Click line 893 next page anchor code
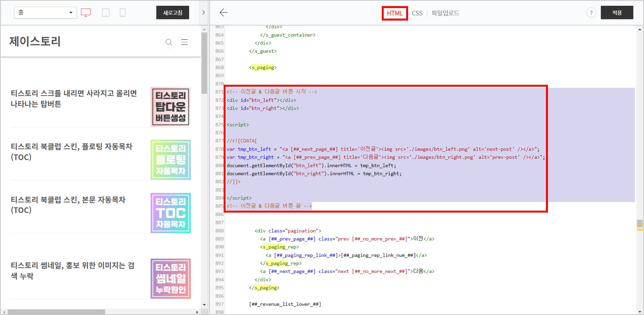 click(x=347, y=271)
